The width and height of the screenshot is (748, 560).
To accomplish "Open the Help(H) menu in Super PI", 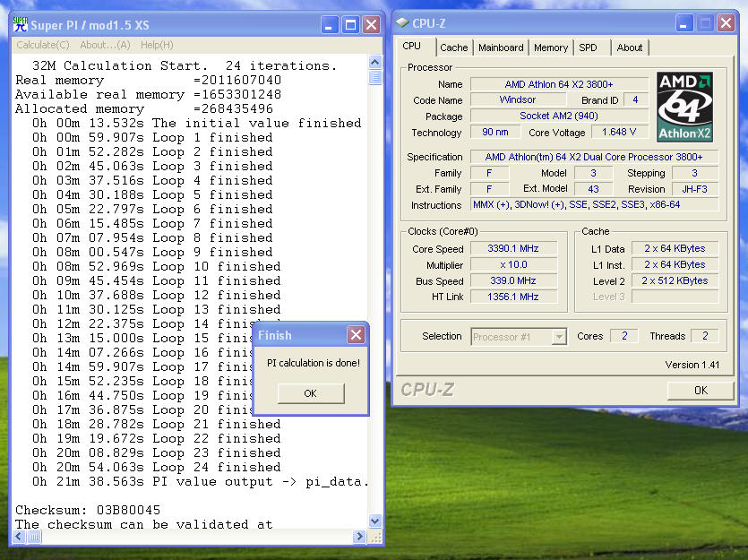I will 157,45.
